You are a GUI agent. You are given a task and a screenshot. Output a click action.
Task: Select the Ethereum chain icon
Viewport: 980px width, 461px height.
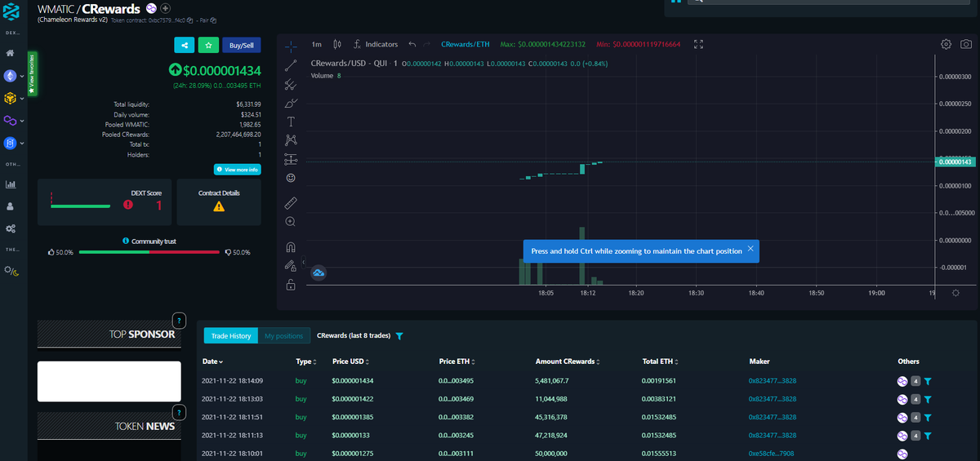(11, 76)
